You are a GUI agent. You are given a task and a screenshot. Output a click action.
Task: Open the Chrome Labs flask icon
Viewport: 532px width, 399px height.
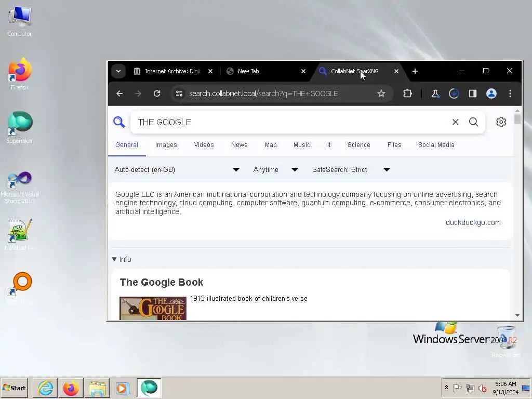[435, 94]
